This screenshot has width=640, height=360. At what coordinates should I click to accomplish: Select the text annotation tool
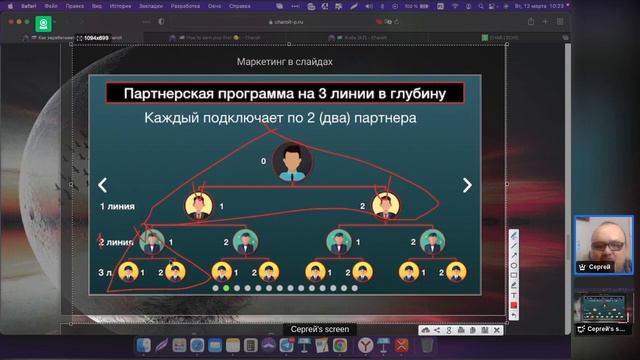[514, 295]
